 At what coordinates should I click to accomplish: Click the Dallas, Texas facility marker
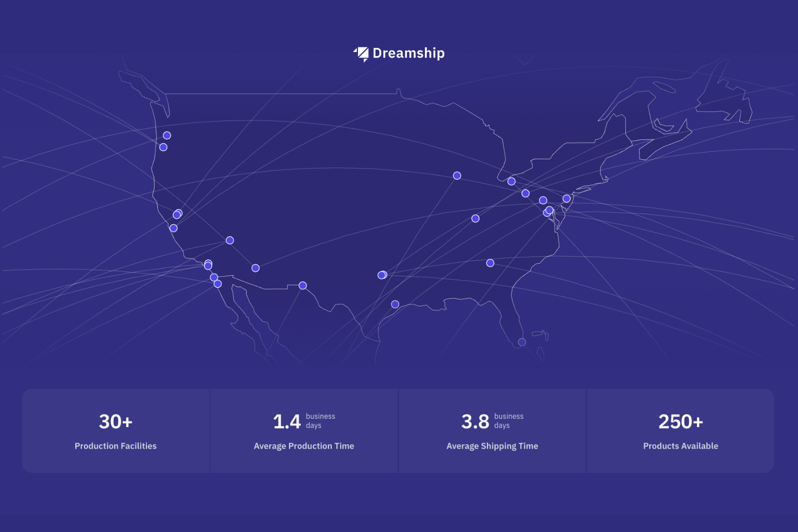pos(382,275)
